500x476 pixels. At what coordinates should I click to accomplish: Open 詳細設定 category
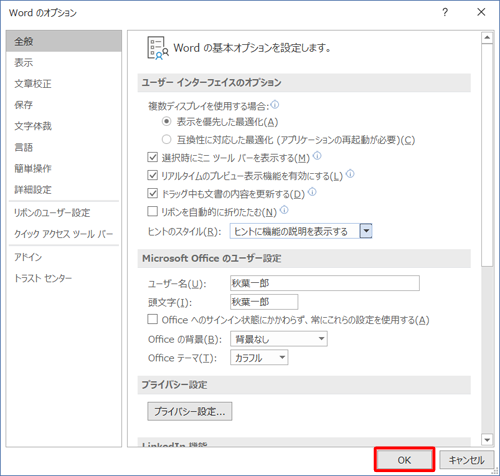click(64, 190)
